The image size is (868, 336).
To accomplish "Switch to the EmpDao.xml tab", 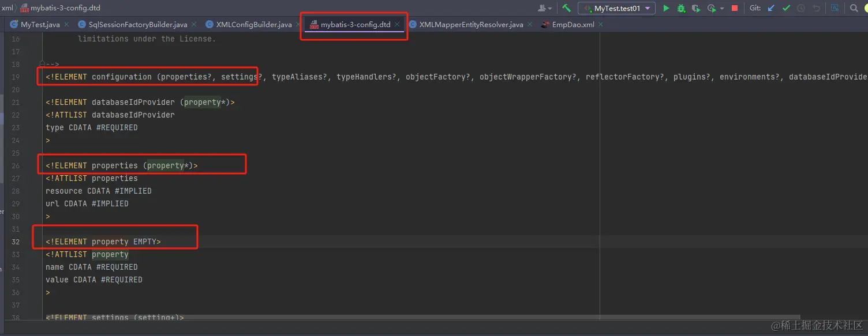I will [x=573, y=25].
